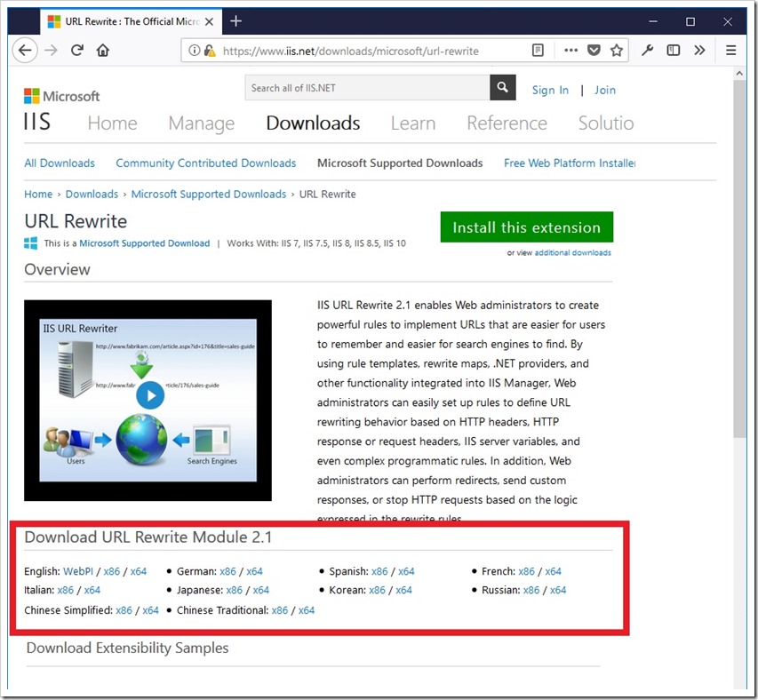Open All Downloads sub-navigation link

pyautogui.click(x=60, y=163)
